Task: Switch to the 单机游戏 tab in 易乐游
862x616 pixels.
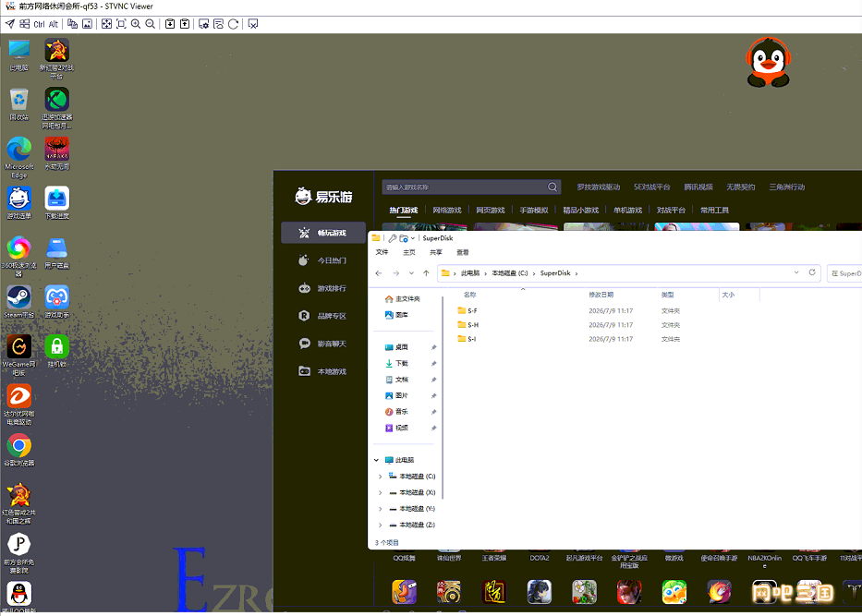Action: (x=628, y=210)
